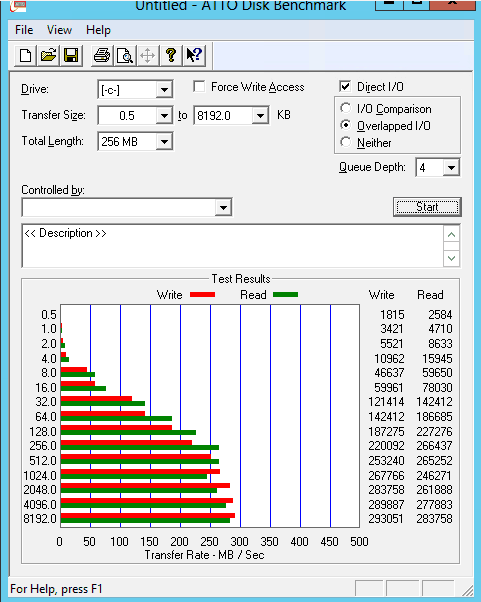Image resolution: width=481 pixels, height=602 pixels.
Task: Open the File menu
Action: point(24,30)
